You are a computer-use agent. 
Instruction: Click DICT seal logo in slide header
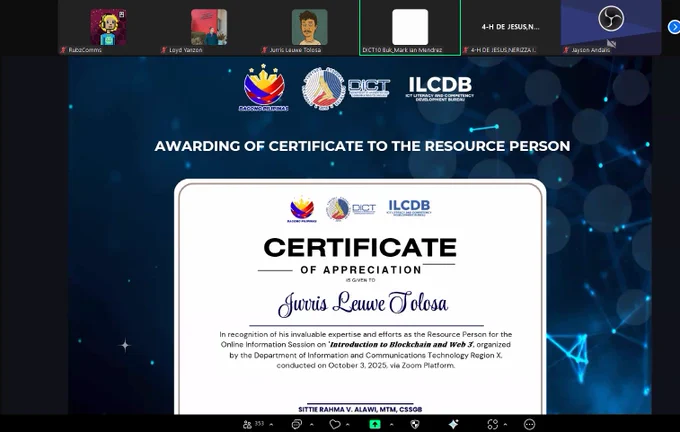tap(324, 88)
